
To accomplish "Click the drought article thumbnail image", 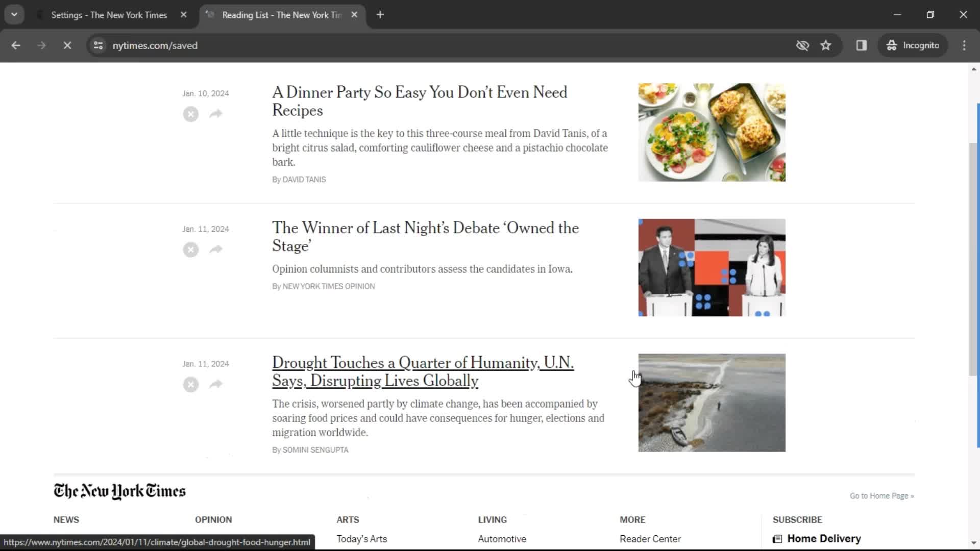I will (712, 403).
